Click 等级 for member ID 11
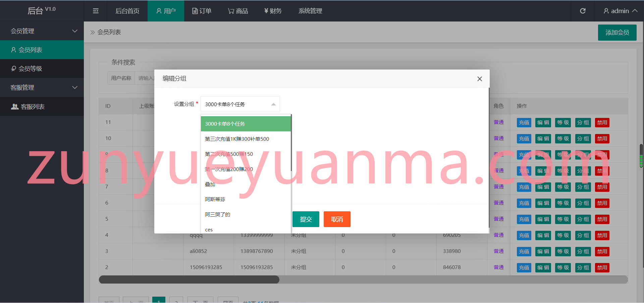The image size is (644, 303). [x=563, y=123]
